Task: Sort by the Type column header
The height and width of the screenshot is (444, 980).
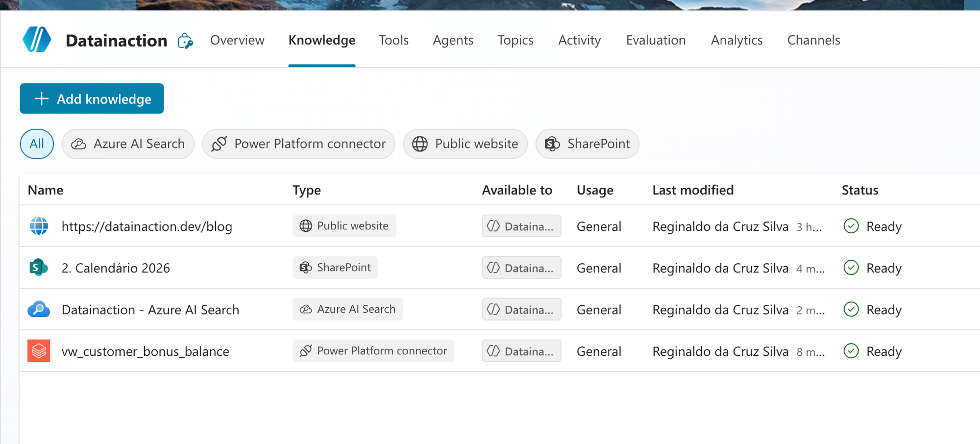Action: (x=307, y=190)
